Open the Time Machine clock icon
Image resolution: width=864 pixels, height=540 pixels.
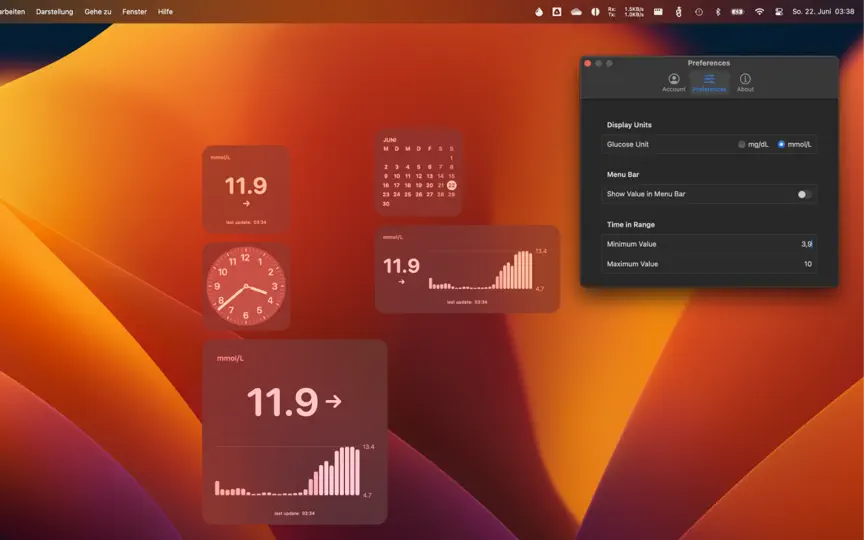pos(699,12)
